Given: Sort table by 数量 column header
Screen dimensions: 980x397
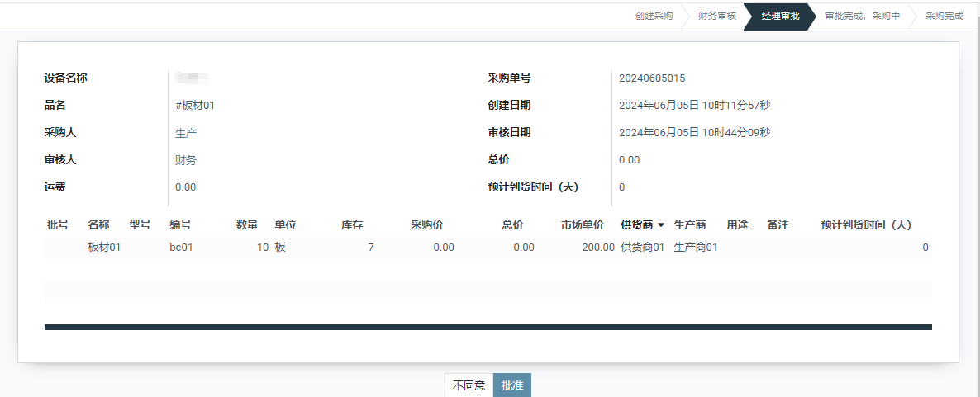Looking at the screenshot, I should coord(246,224).
